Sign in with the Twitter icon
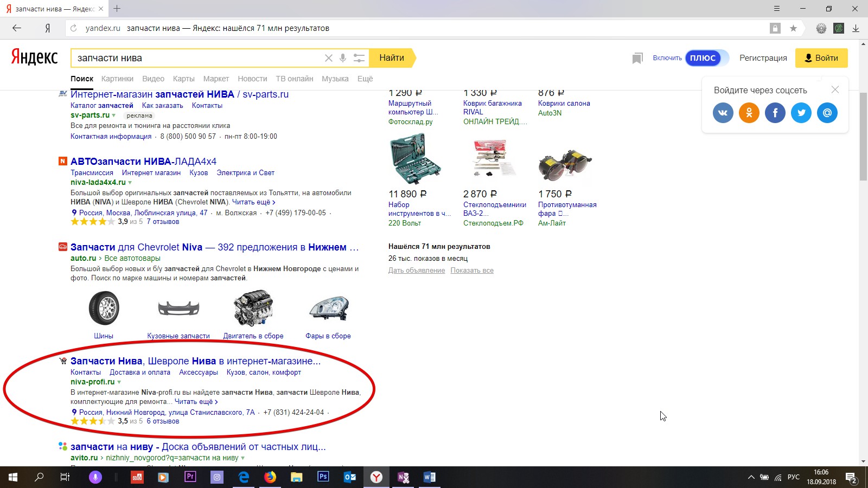This screenshot has width=868, height=488. point(801,113)
